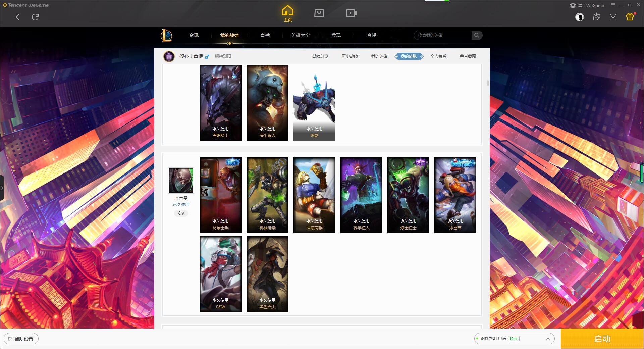The width and height of the screenshot is (644, 349).
Task: Open 辅助设置 settings button
Action: [21, 339]
